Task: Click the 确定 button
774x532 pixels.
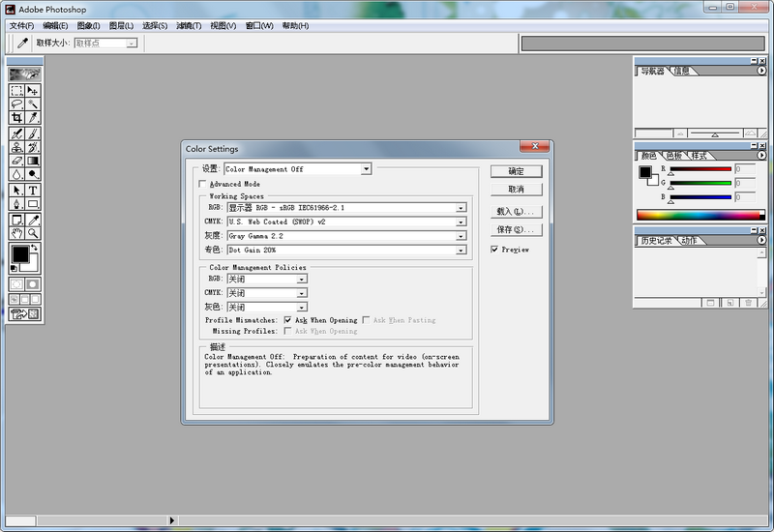Action: point(516,171)
